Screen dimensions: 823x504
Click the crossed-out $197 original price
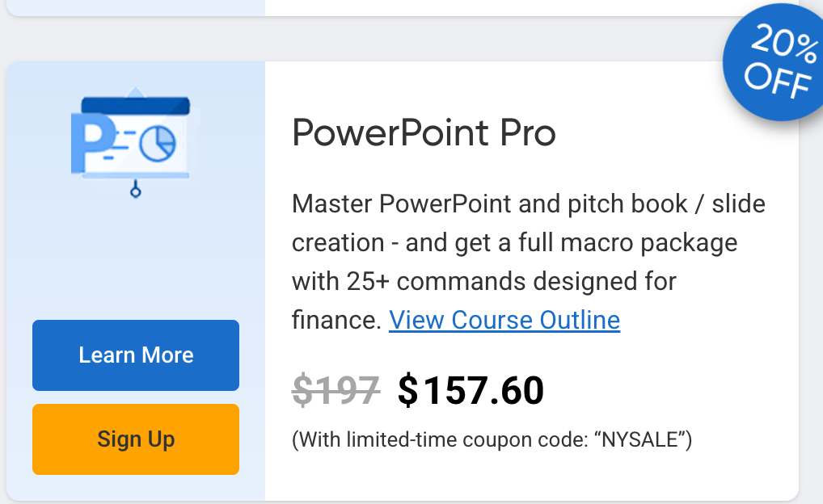click(336, 391)
